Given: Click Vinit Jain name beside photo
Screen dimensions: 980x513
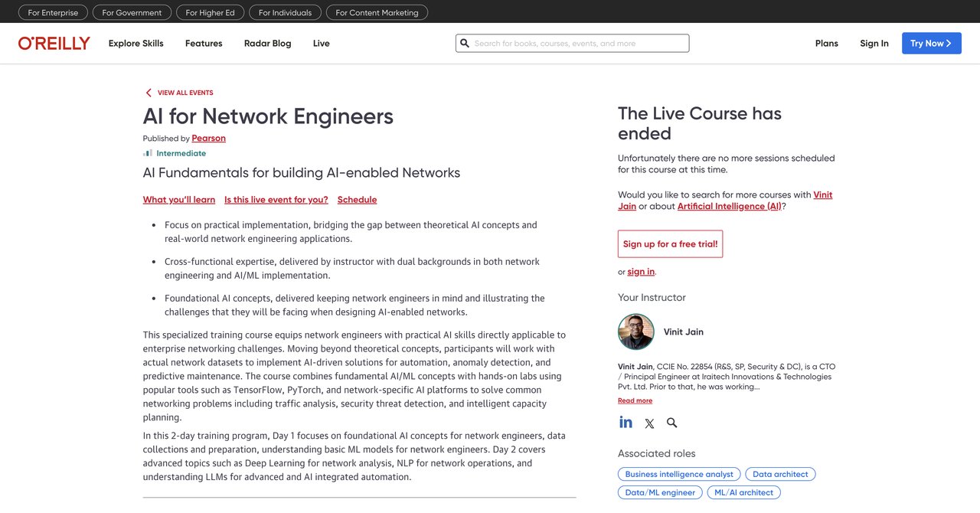Looking at the screenshot, I should click(684, 332).
